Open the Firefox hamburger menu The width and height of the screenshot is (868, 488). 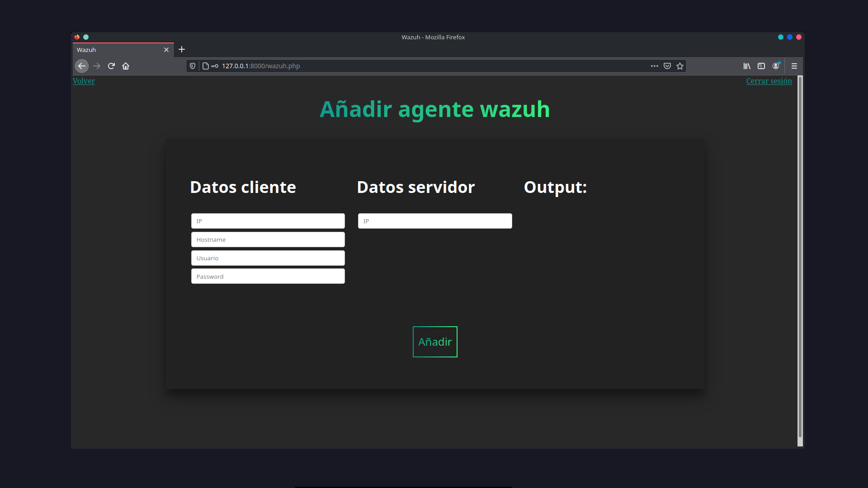click(794, 66)
